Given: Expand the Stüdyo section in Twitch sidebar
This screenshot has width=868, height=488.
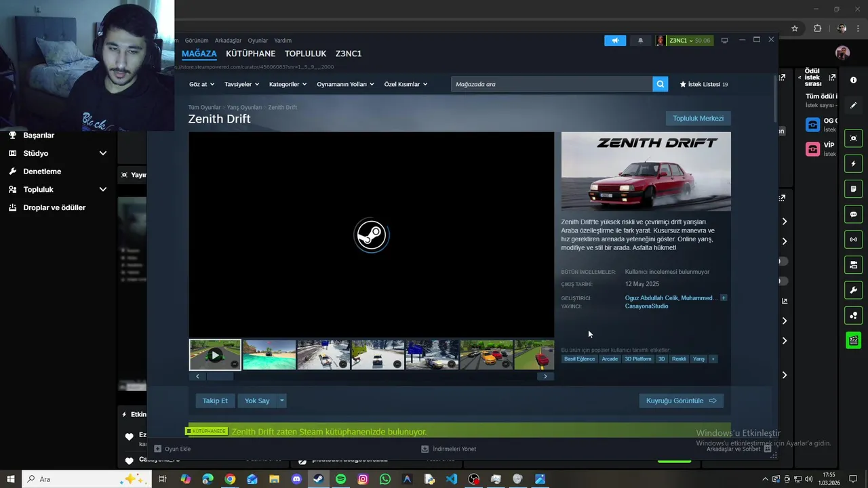Looking at the screenshot, I should pos(103,153).
